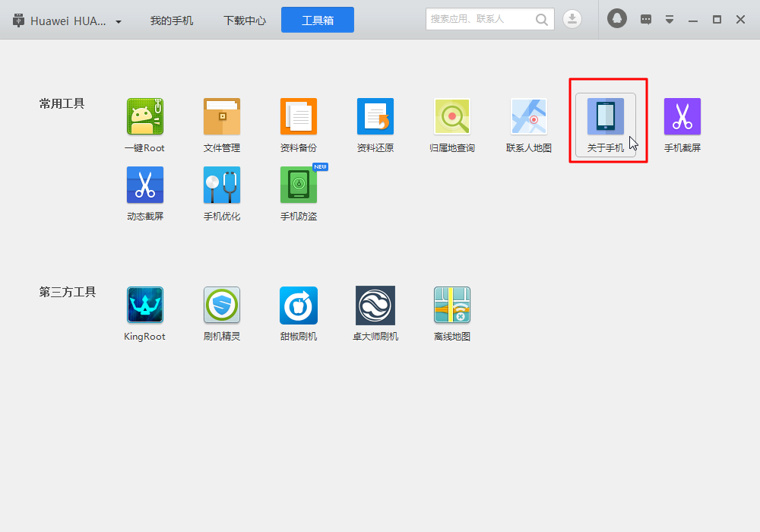
Task: Open 资料还原 data restore tool
Action: (x=375, y=125)
